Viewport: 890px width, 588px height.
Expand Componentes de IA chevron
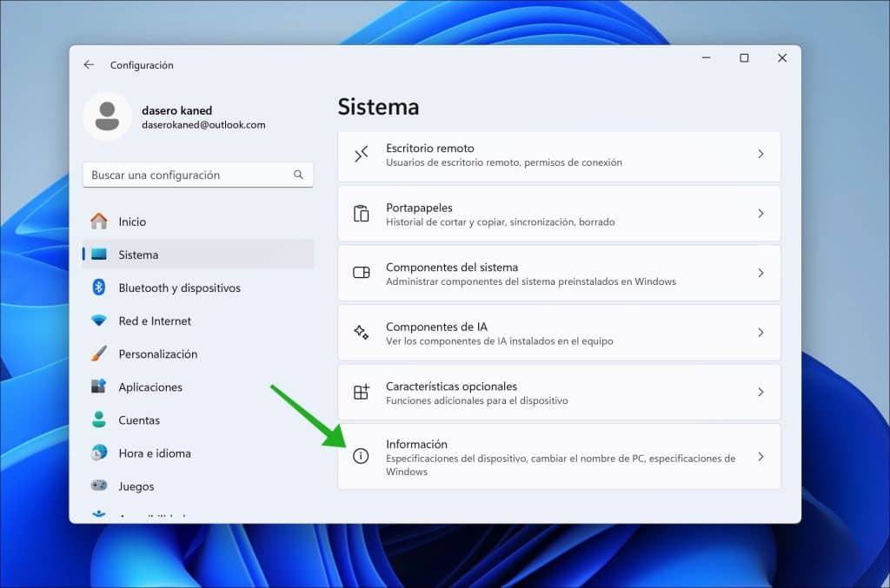[x=760, y=333]
